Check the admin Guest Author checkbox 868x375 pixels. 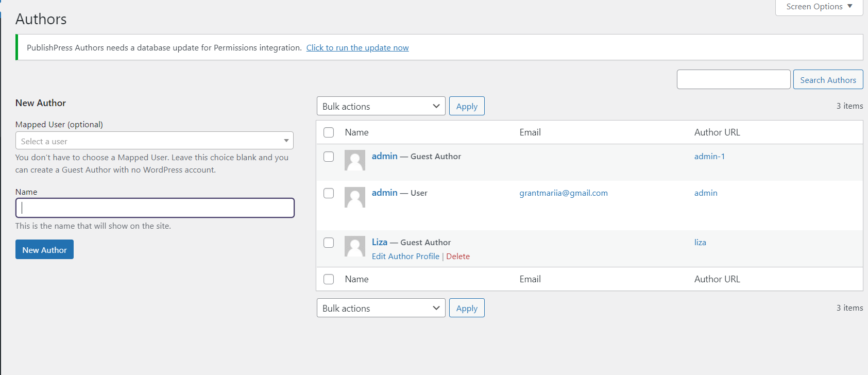tap(329, 157)
